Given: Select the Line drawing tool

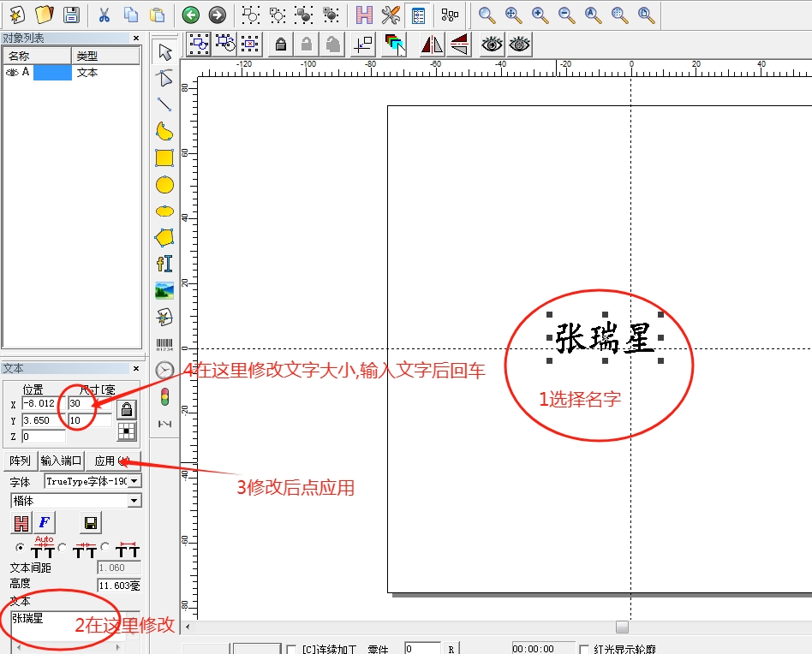Looking at the screenshot, I should pyautogui.click(x=164, y=104).
